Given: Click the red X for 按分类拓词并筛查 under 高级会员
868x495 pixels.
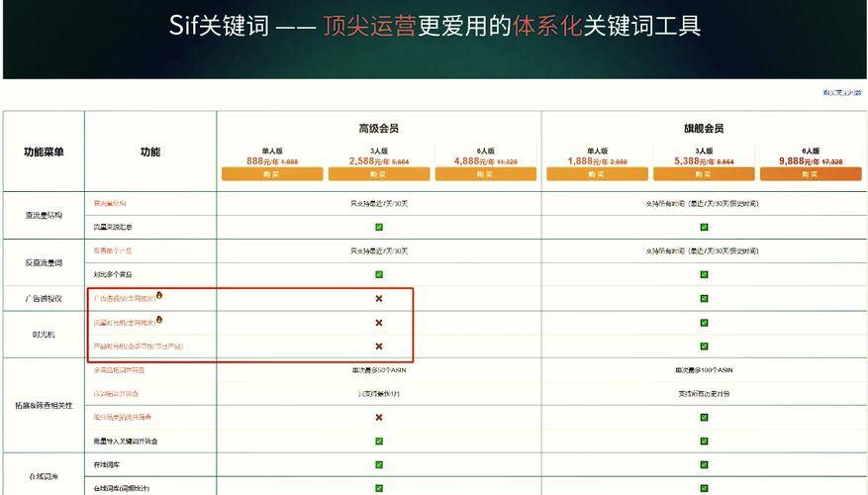Looking at the screenshot, I should pos(379,417).
